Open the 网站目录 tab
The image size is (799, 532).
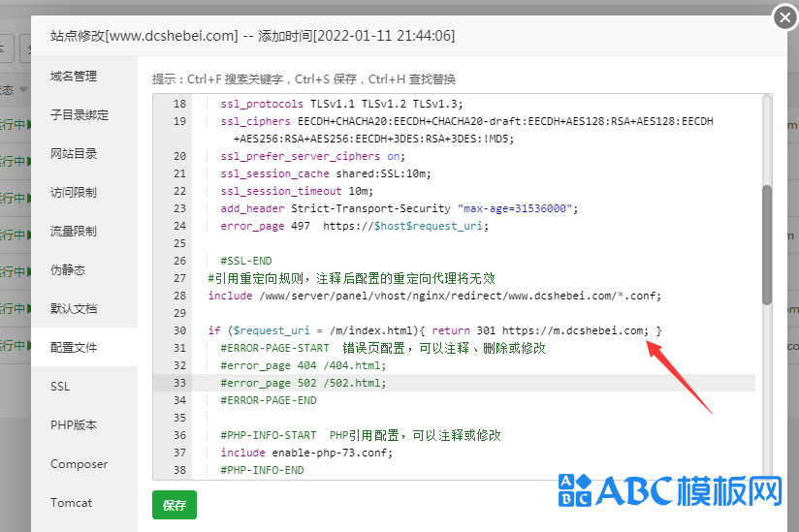click(74, 154)
